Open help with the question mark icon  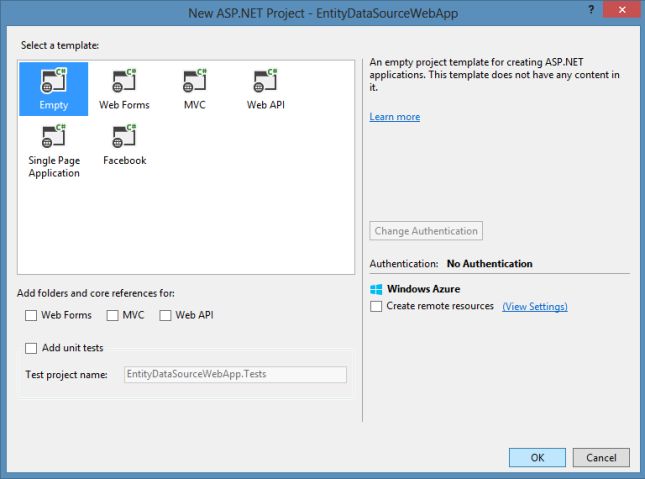(591, 9)
